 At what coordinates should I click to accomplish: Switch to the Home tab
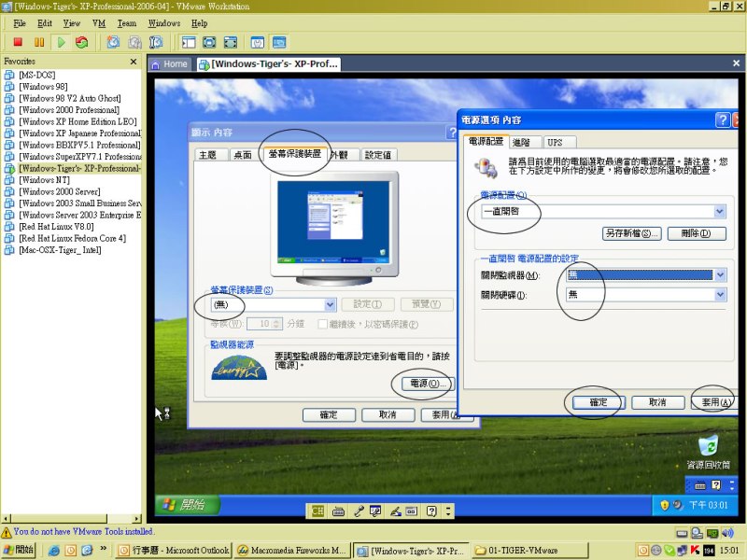(170, 63)
